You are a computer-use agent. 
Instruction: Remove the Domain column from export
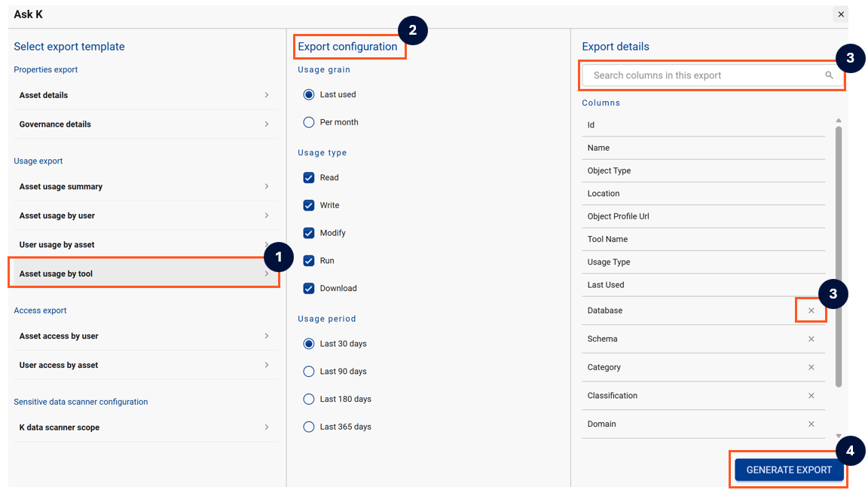(x=811, y=424)
